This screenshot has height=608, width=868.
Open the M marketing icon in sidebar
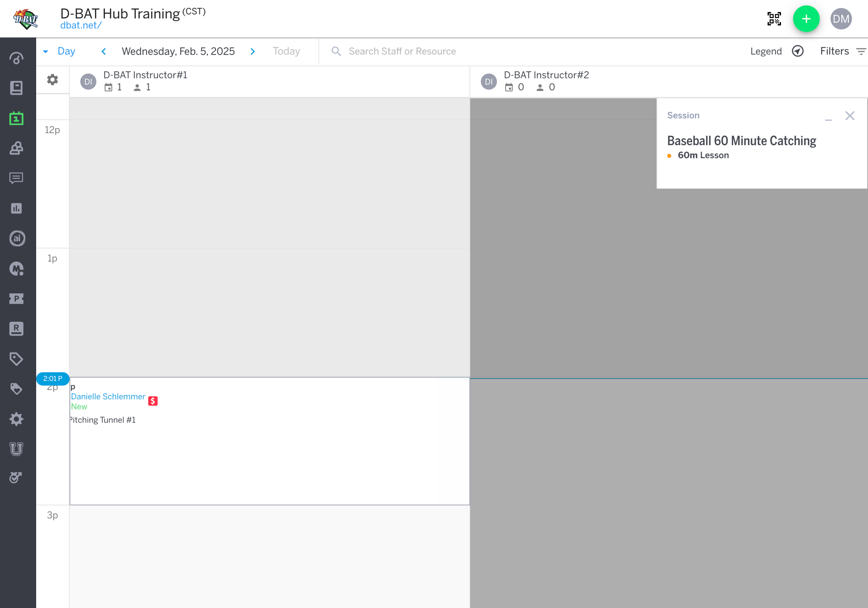(x=17, y=269)
